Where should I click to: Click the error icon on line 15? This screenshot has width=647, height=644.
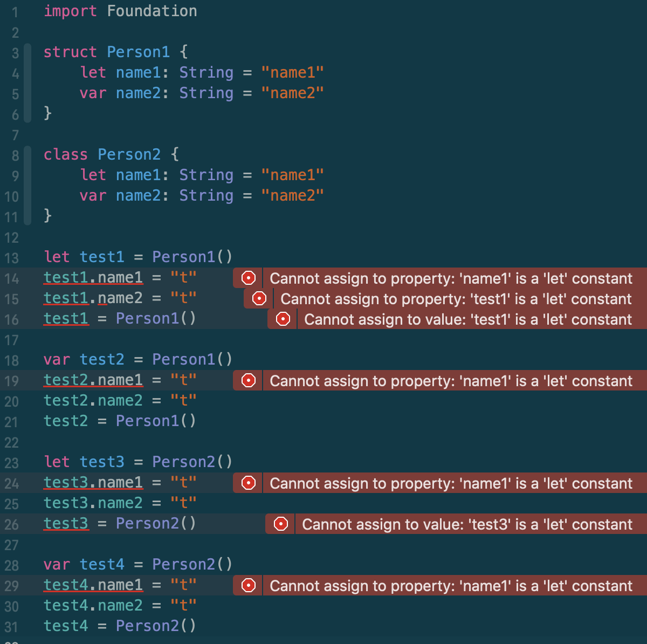[259, 298]
